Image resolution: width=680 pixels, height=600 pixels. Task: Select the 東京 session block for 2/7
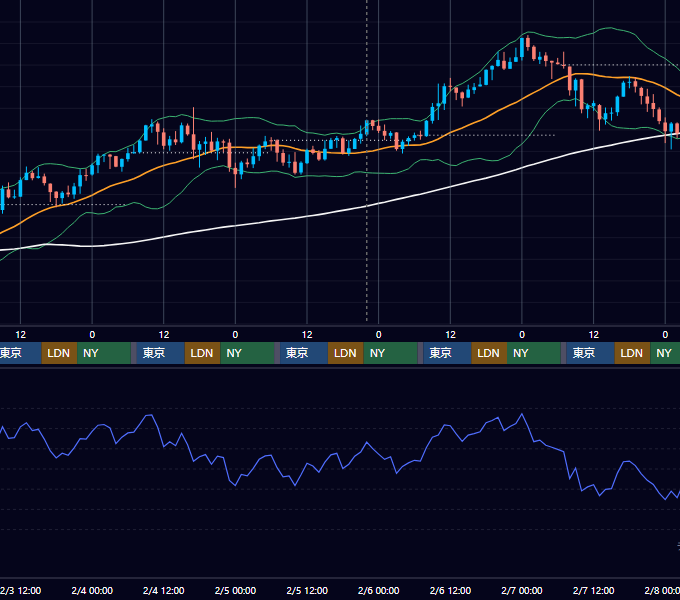[591, 353]
